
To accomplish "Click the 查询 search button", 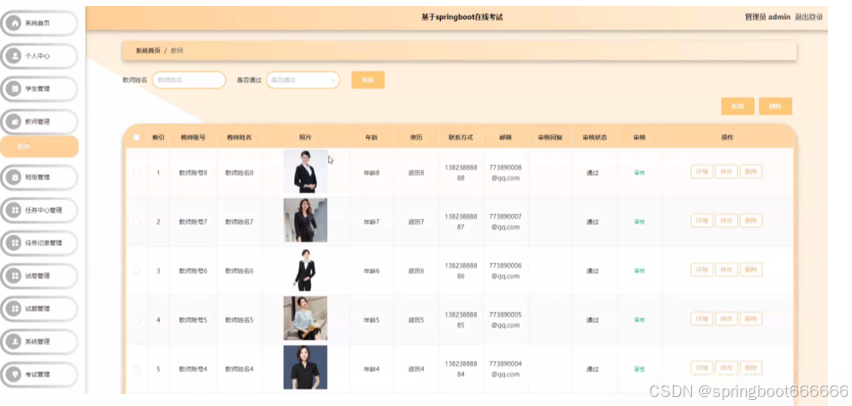I will coord(368,80).
